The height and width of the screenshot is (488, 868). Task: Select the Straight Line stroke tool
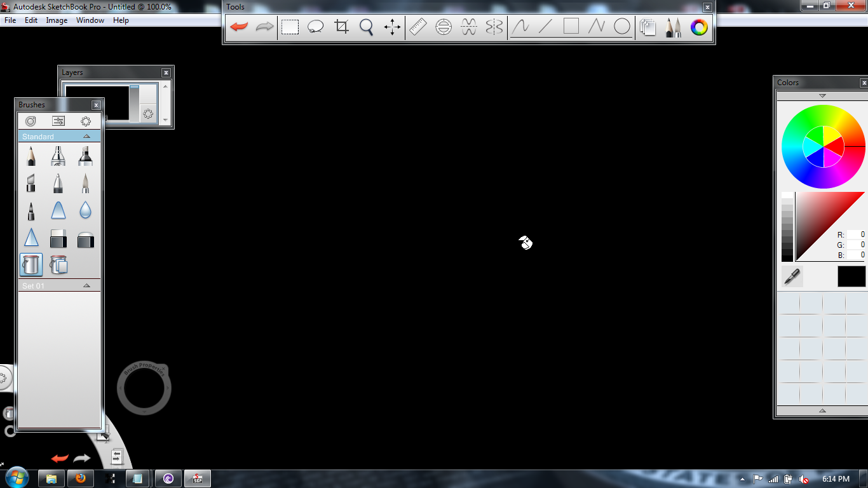(x=546, y=27)
